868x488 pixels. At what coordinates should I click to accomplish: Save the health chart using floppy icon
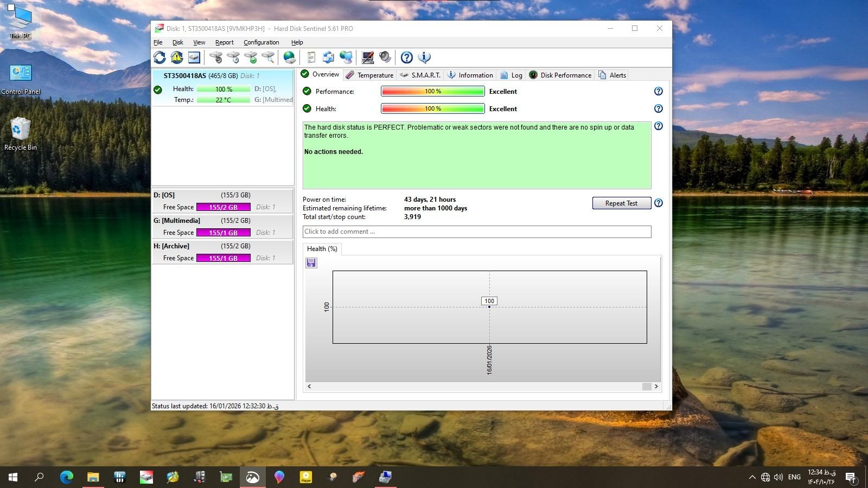(311, 263)
